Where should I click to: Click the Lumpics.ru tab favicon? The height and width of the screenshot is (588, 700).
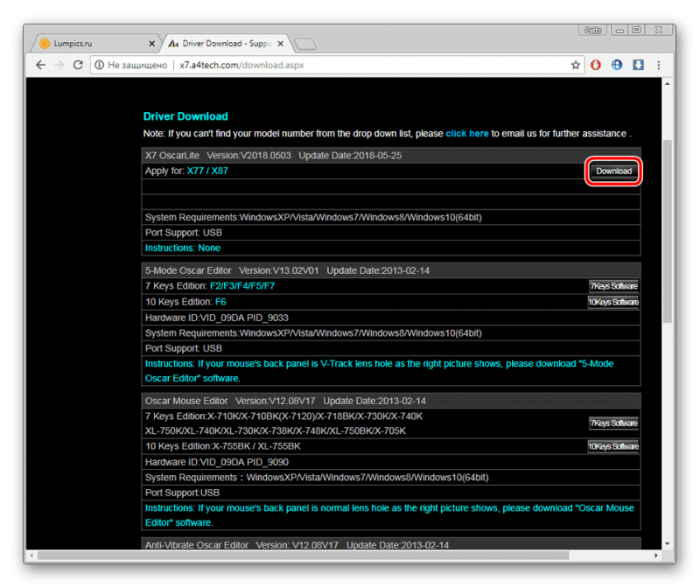[45, 43]
